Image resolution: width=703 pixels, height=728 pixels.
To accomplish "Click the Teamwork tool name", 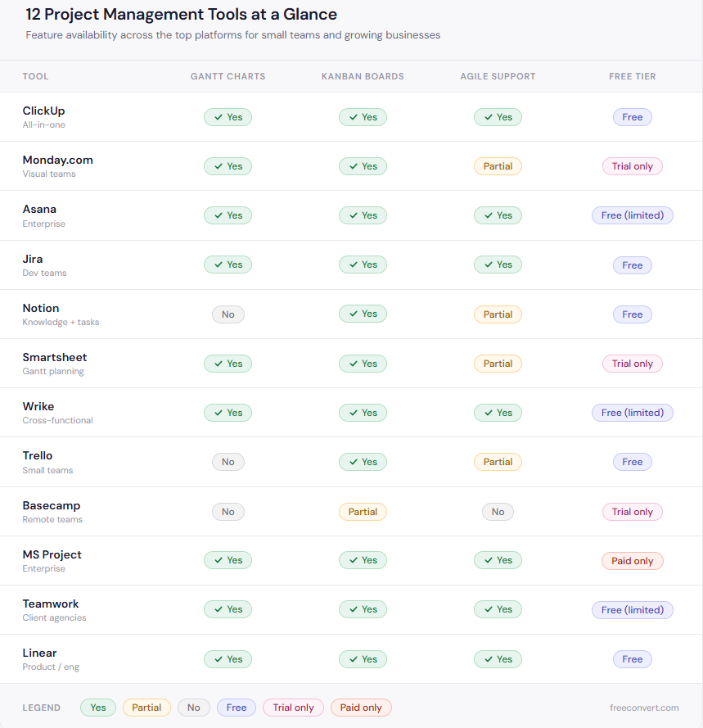I will pyautogui.click(x=51, y=604).
